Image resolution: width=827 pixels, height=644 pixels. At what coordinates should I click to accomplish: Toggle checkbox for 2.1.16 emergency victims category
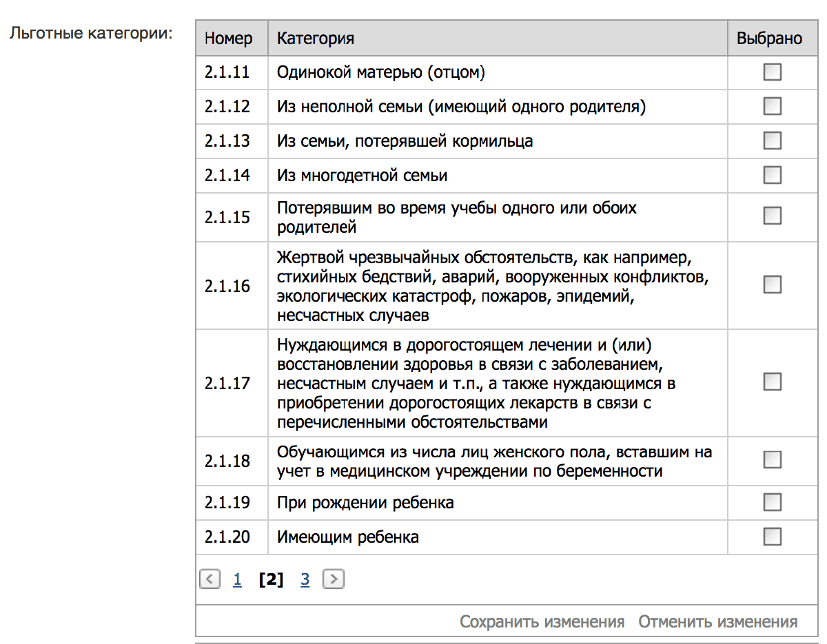(x=773, y=284)
